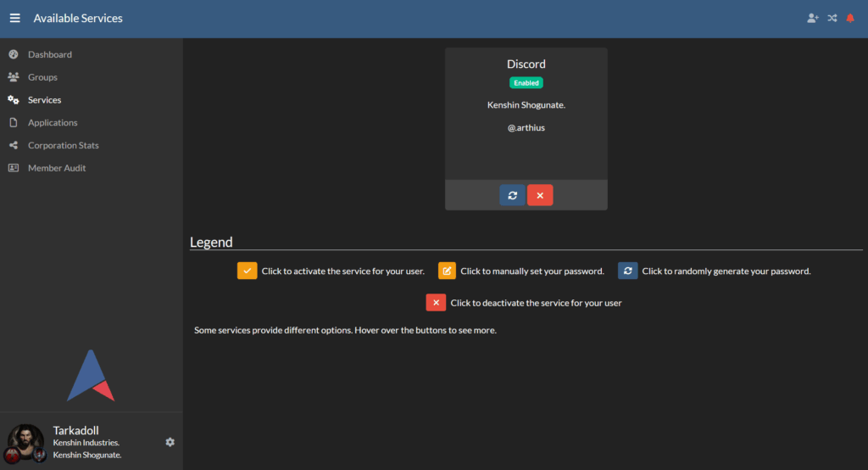Click the legend orange edit password icon
Viewport: 868px width, 470px height.
coord(447,271)
